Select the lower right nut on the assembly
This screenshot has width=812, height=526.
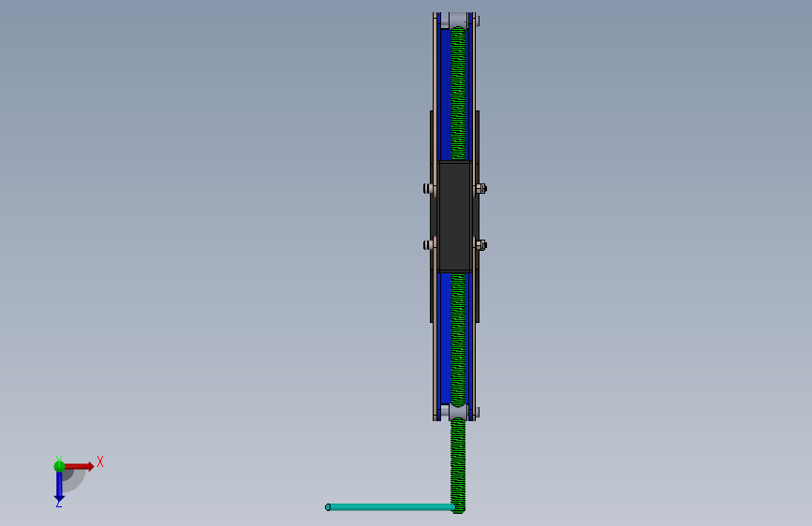pyautogui.click(x=480, y=244)
